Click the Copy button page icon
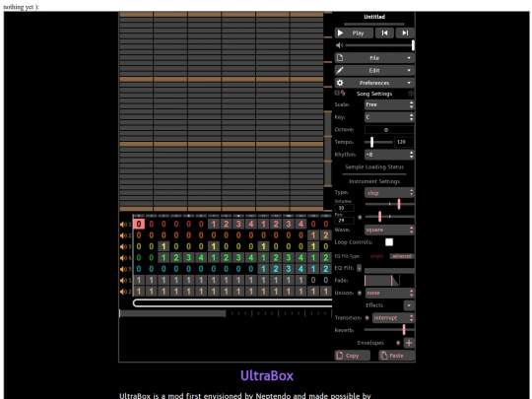This screenshot has height=399, width=532. (340, 356)
